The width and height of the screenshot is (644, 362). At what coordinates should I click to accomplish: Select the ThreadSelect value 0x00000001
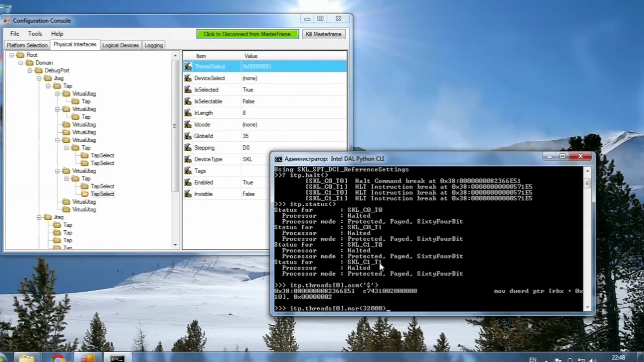pos(257,66)
